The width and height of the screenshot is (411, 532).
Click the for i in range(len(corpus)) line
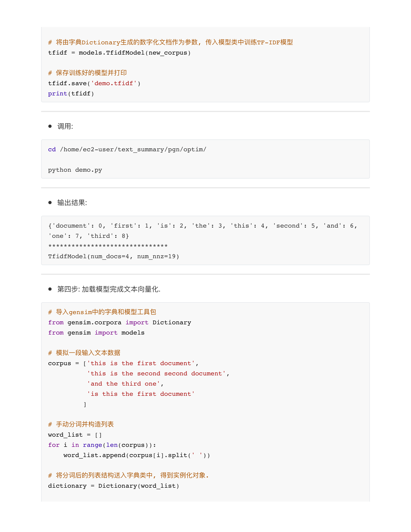pyautogui.click(x=102, y=445)
